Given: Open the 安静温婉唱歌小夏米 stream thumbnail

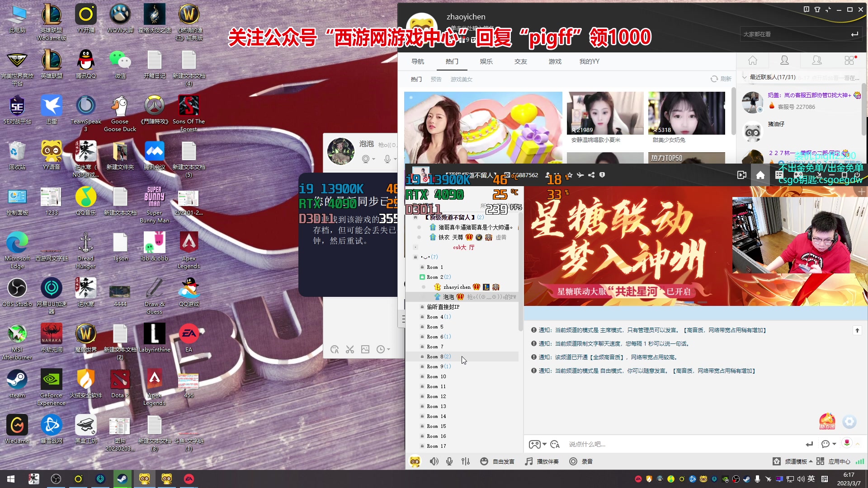Looking at the screenshot, I should 605,113.
